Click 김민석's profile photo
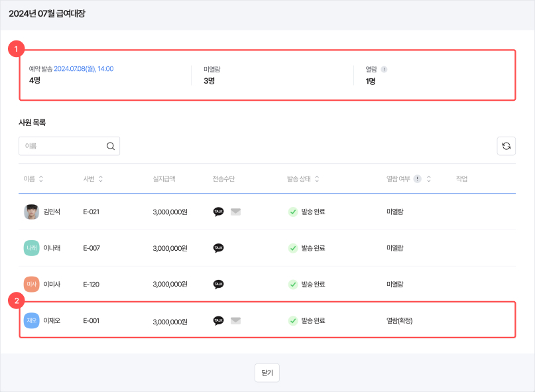Image resolution: width=535 pixels, height=392 pixels. tap(31, 212)
